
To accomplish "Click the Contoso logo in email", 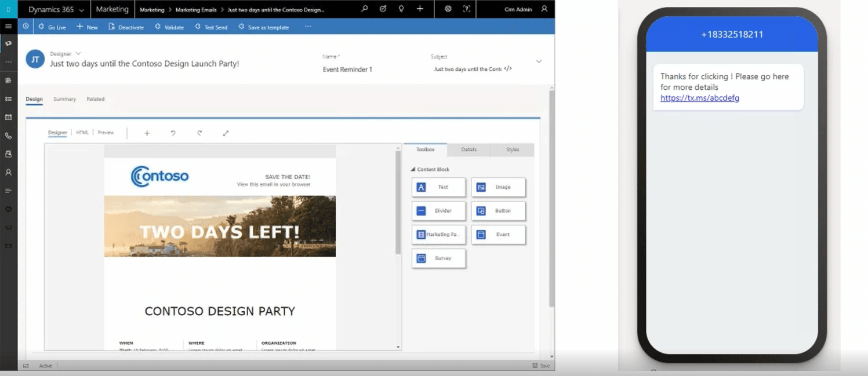I will [x=160, y=176].
